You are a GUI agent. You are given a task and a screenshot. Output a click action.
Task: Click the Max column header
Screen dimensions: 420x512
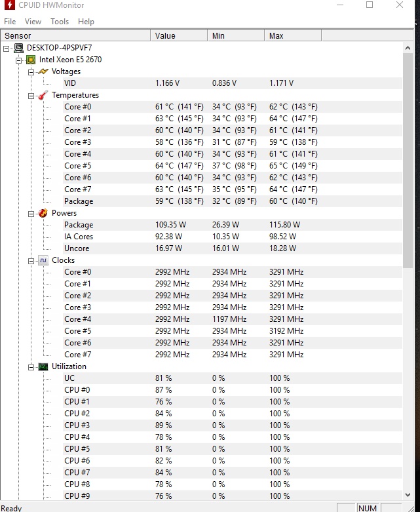[293, 35]
